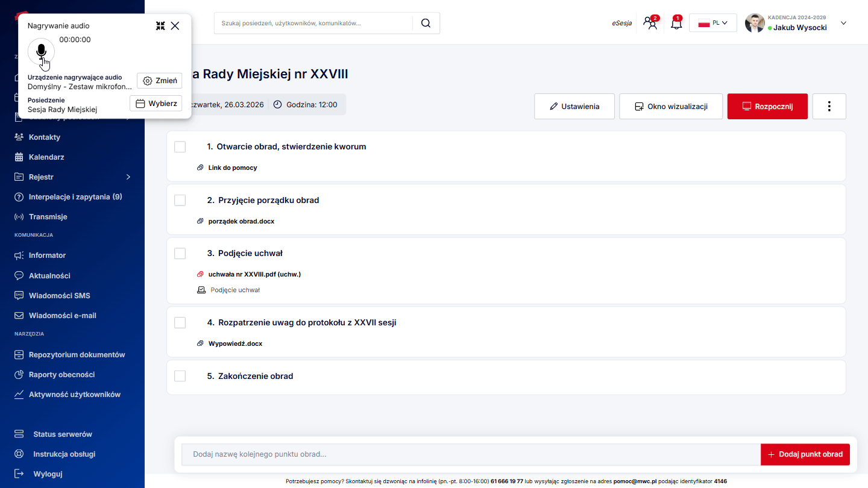This screenshot has height=488, width=868.
Task: Go to Kalendarz in the sidebar
Action: tap(46, 157)
